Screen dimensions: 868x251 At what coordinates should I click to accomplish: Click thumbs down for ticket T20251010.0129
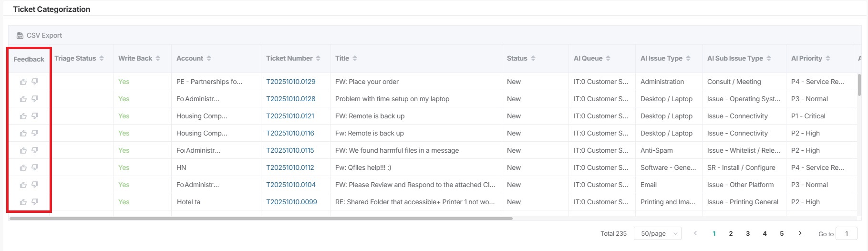pos(35,82)
